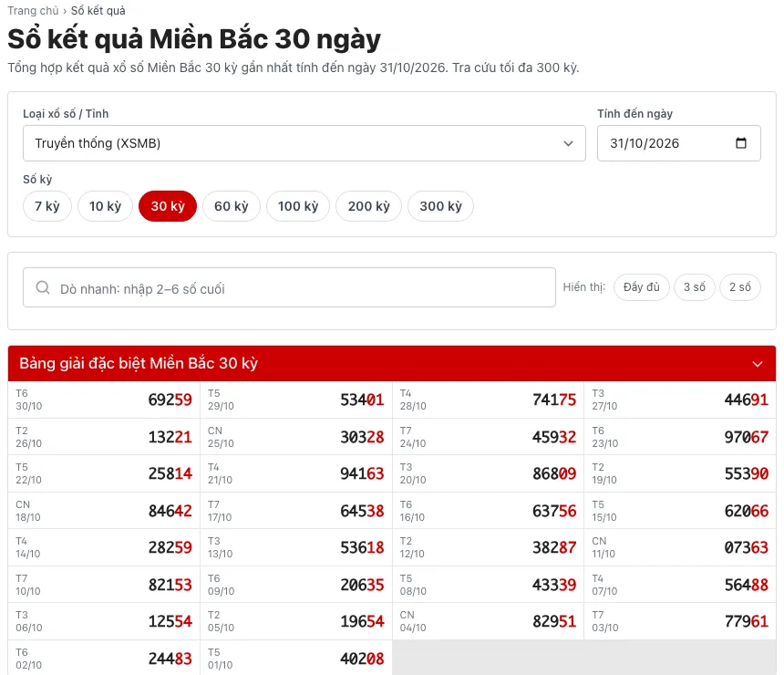The image size is (784, 675).
Task: Click result 77961 for 03/10
Action: click(x=746, y=621)
